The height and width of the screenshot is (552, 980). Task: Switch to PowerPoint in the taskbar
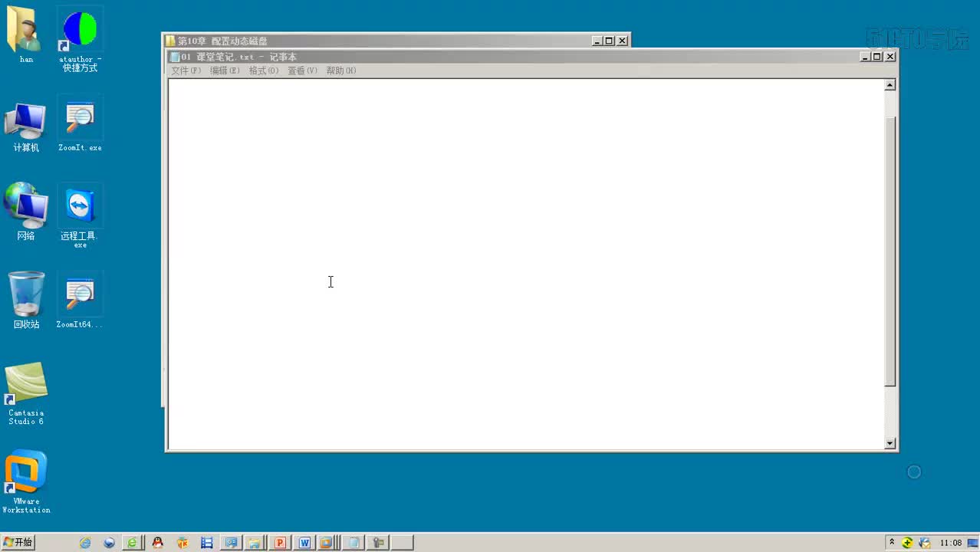coord(280,543)
